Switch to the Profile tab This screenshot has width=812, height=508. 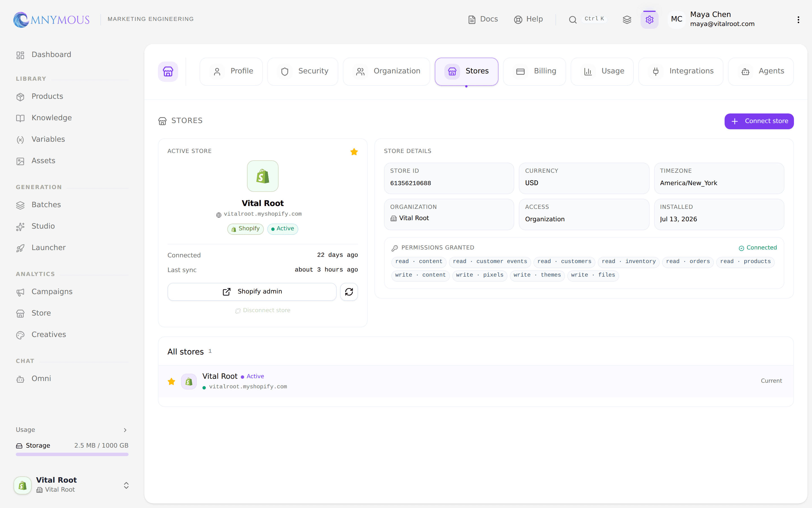[231, 72]
